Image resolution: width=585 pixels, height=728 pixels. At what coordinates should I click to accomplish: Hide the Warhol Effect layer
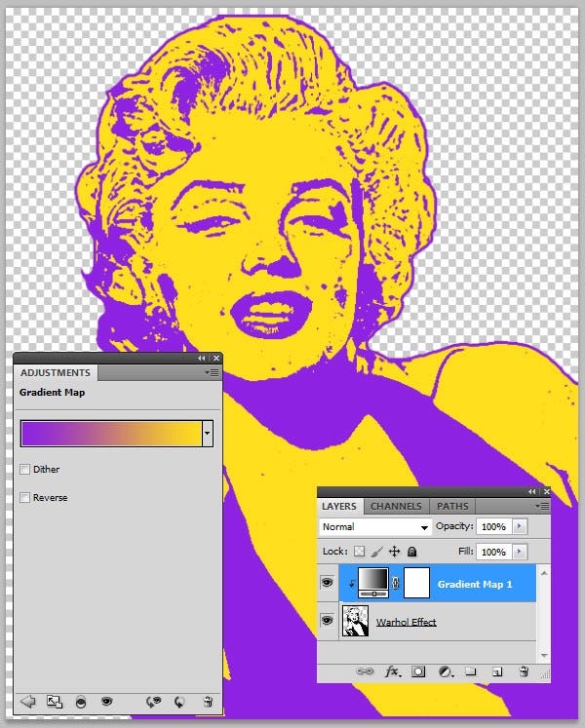(328, 620)
